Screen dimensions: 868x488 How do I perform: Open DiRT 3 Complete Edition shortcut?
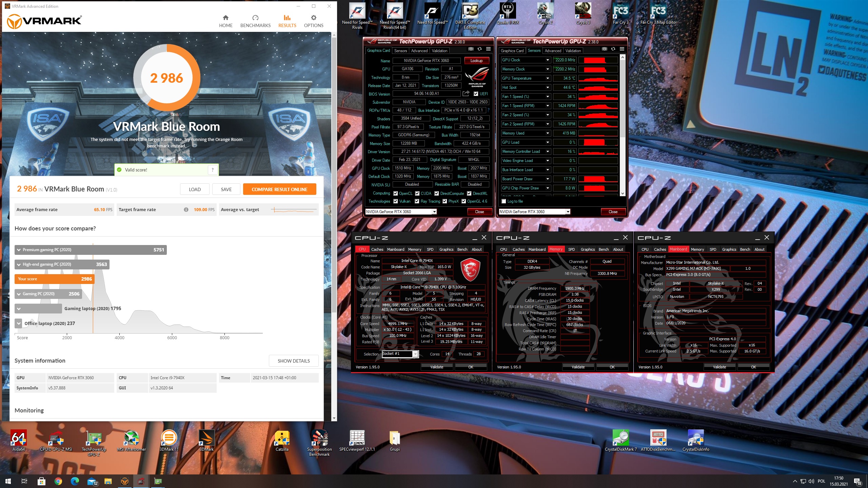470,16
